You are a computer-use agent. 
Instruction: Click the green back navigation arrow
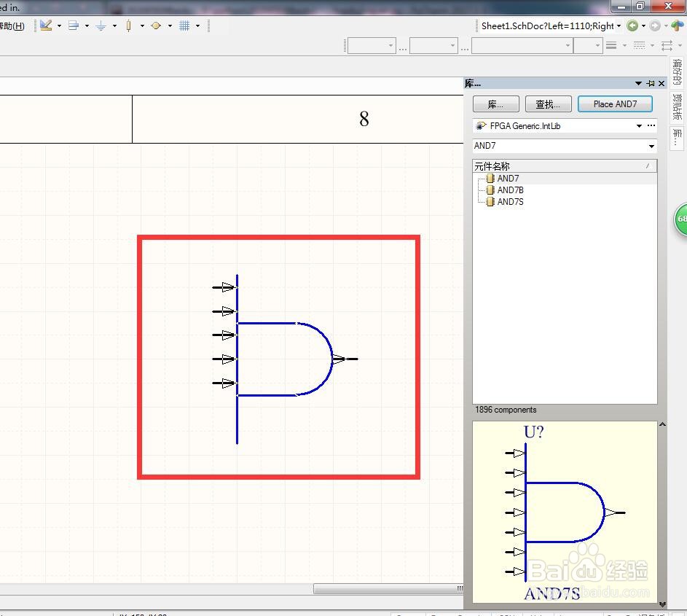[x=632, y=26]
